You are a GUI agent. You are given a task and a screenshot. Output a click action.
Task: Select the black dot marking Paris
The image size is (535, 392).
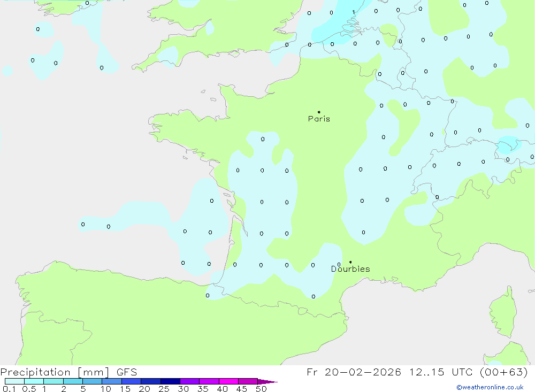tap(319, 112)
